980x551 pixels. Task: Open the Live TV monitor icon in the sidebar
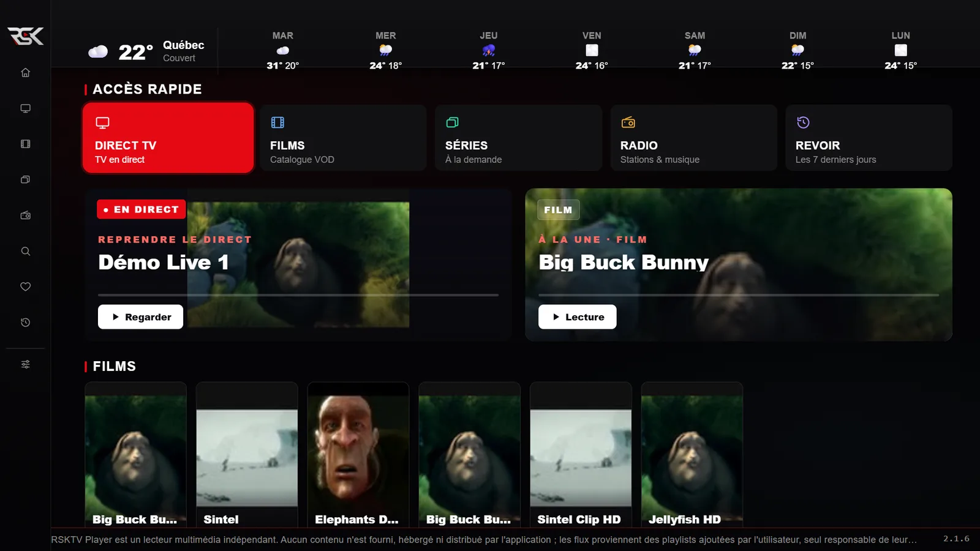pyautogui.click(x=25, y=108)
